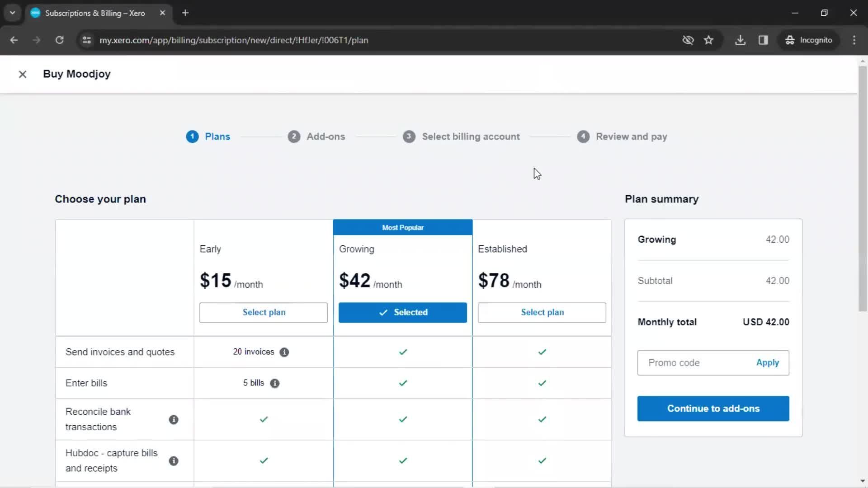Go back to previous page in browser
The height and width of the screenshot is (488, 868).
(14, 40)
